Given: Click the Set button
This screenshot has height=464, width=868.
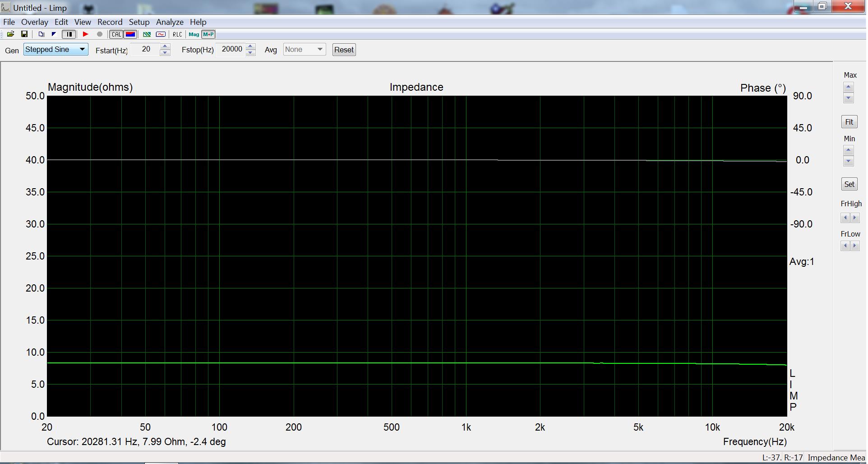Looking at the screenshot, I should coord(849,184).
